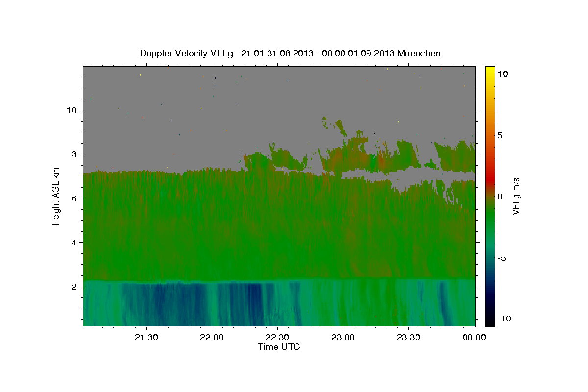Click the time tick label '22:00'
The width and height of the screenshot is (588, 392).
pos(212,337)
